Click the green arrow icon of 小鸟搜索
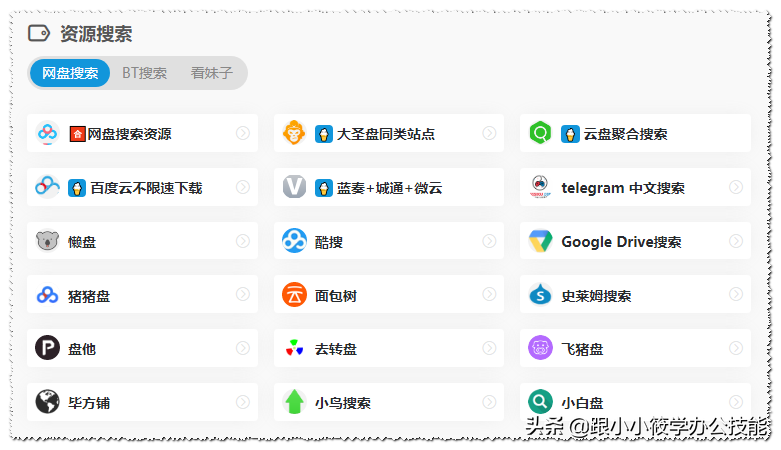The image size is (781, 450). [294, 402]
